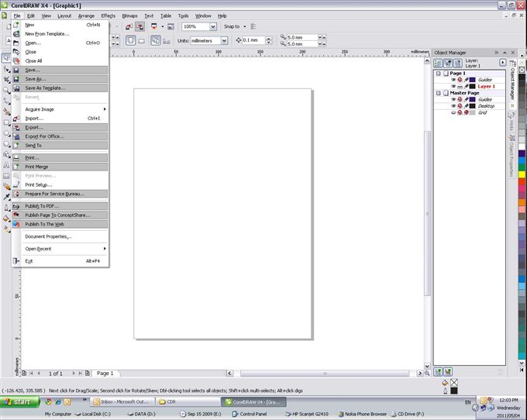Screen dimensions: 527x420
Task: Toggle Edit Across Layers in Object Manager
Action: click(448, 63)
